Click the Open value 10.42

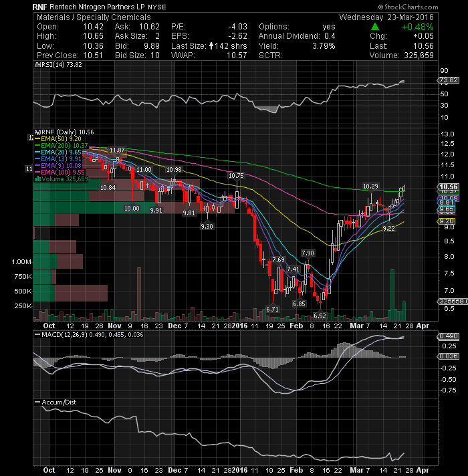point(93,27)
